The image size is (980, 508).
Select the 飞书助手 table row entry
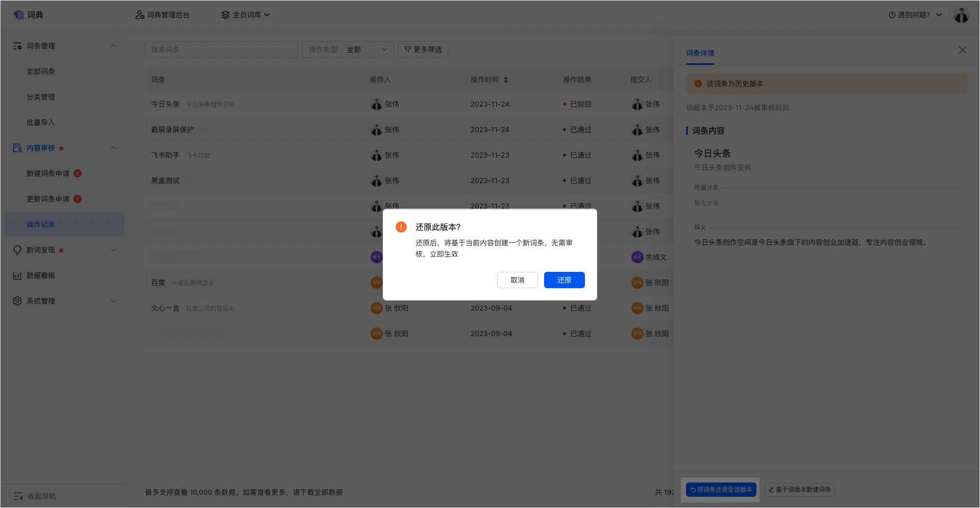165,155
